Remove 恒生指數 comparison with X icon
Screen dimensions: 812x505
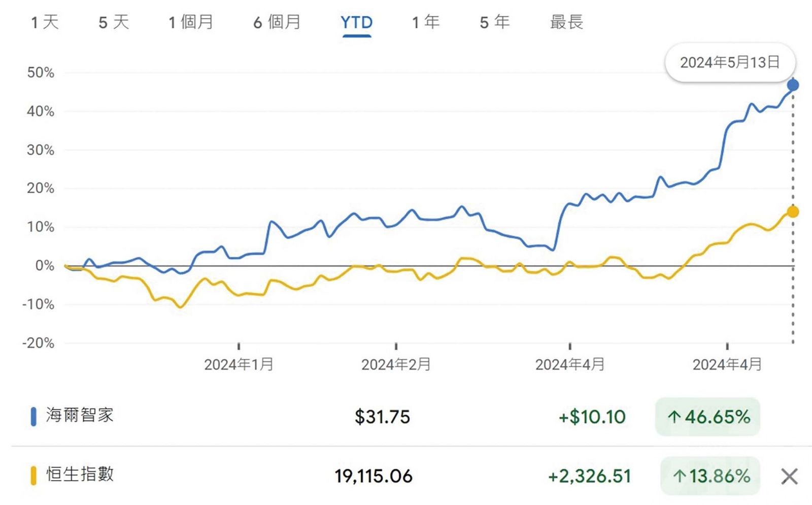[x=789, y=477]
